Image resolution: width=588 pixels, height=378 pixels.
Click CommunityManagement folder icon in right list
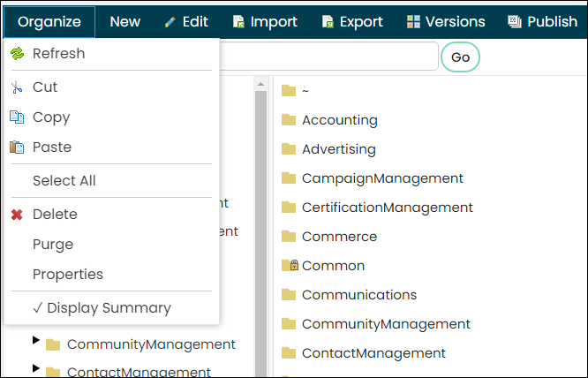289,323
